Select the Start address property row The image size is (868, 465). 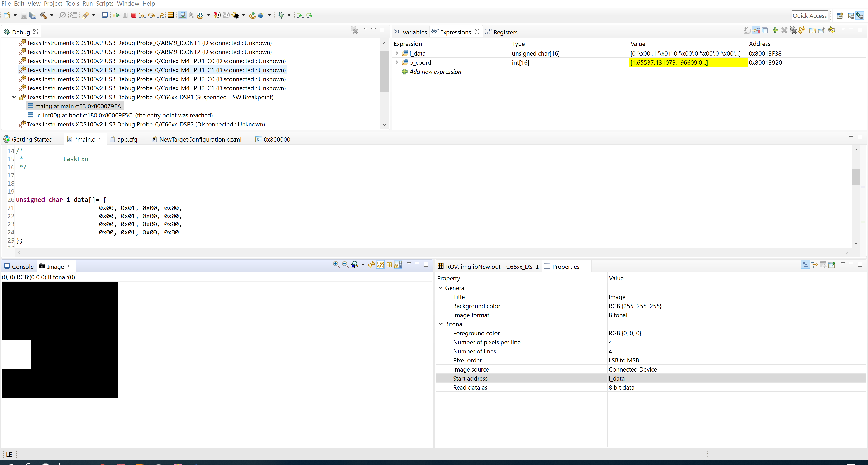click(470, 378)
